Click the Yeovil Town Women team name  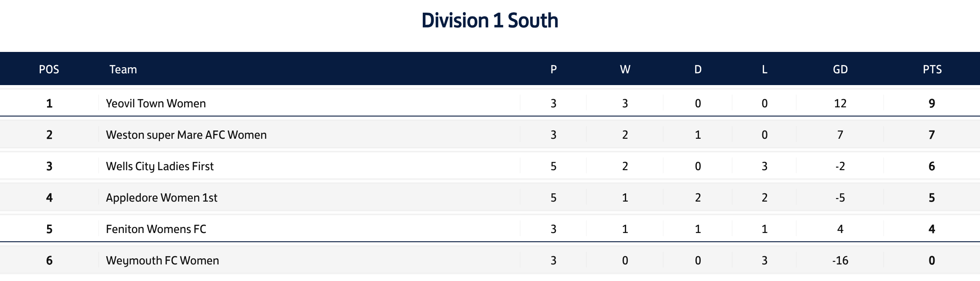156,103
